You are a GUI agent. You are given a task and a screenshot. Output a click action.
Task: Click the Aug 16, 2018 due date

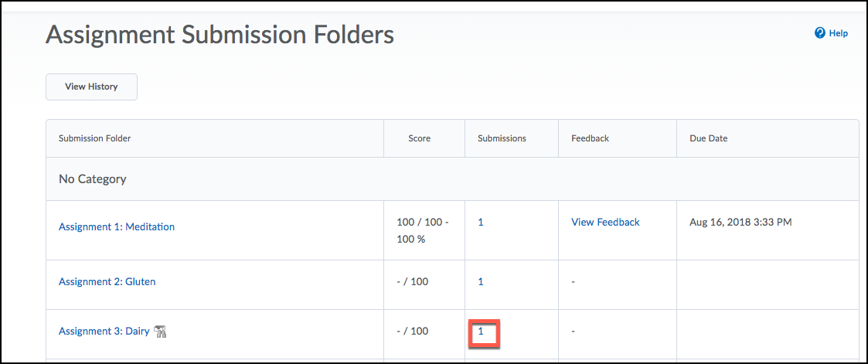coord(740,223)
